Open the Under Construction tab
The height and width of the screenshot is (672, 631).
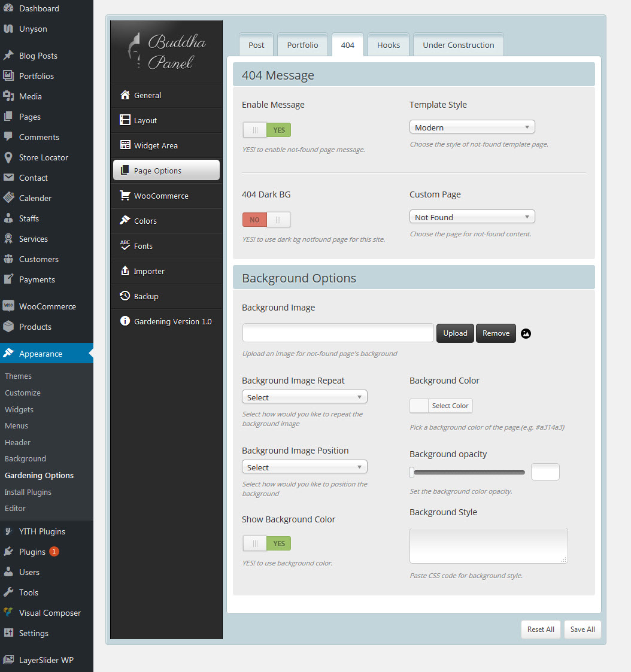pos(458,45)
